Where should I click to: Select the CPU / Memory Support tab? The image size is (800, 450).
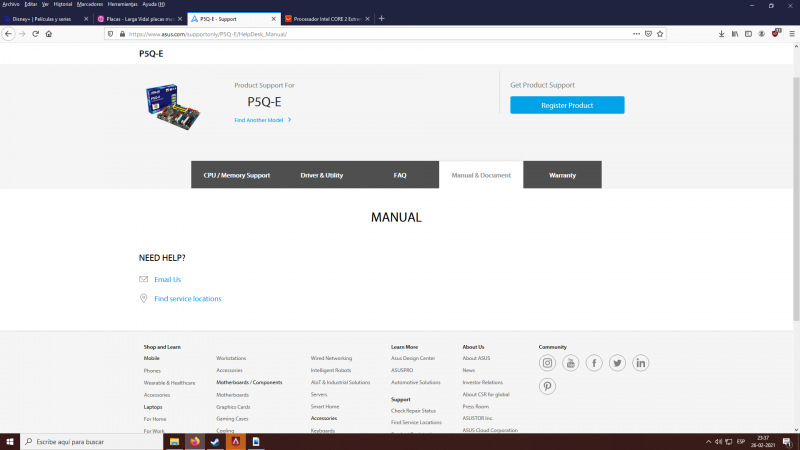pyautogui.click(x=237, y=175)
